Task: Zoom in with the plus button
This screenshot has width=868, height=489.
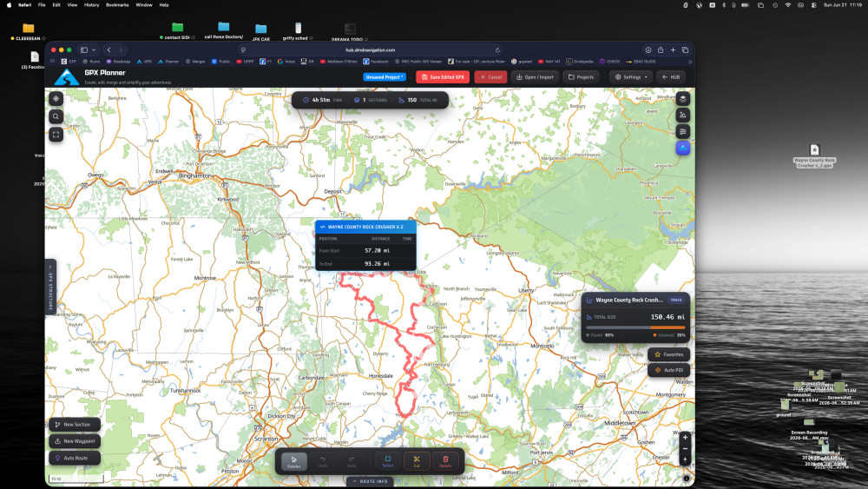Action: coord(685,438)
